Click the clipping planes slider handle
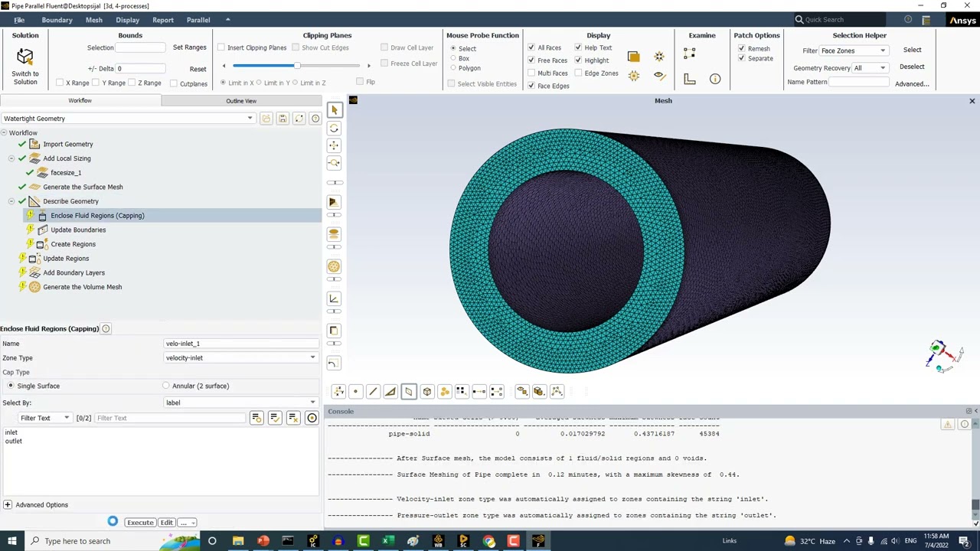The image size is (980, 551). (297, 66)
